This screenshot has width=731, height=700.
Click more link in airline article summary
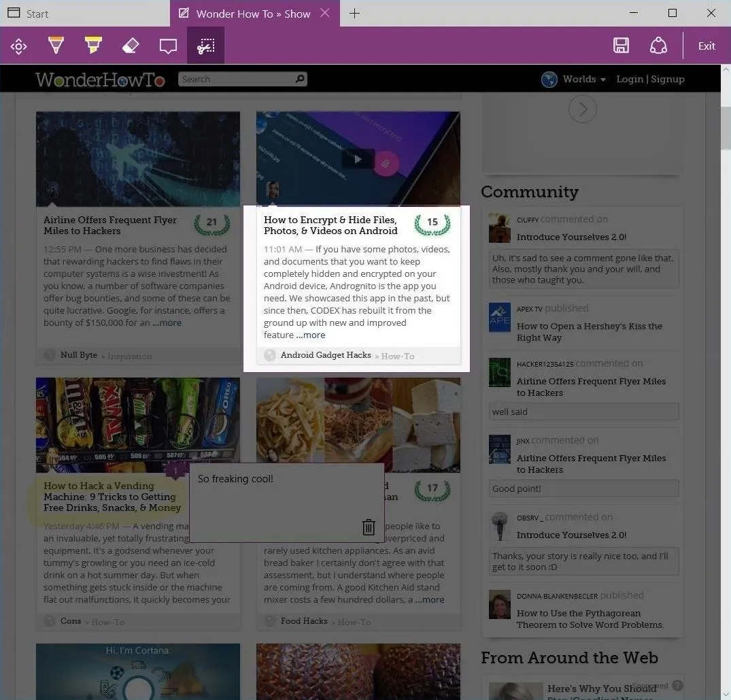[x=167, y=322]
